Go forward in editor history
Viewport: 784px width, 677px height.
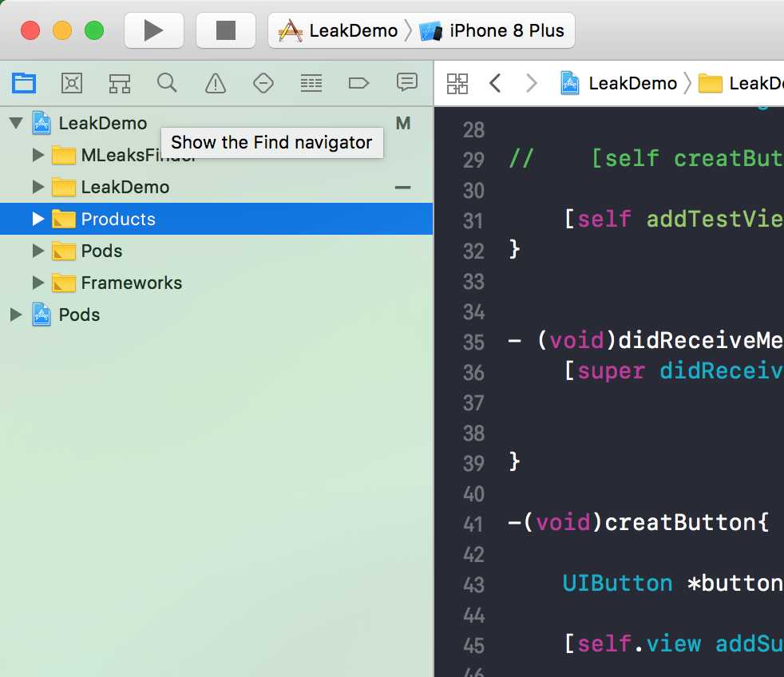click(x=532, y=83)
